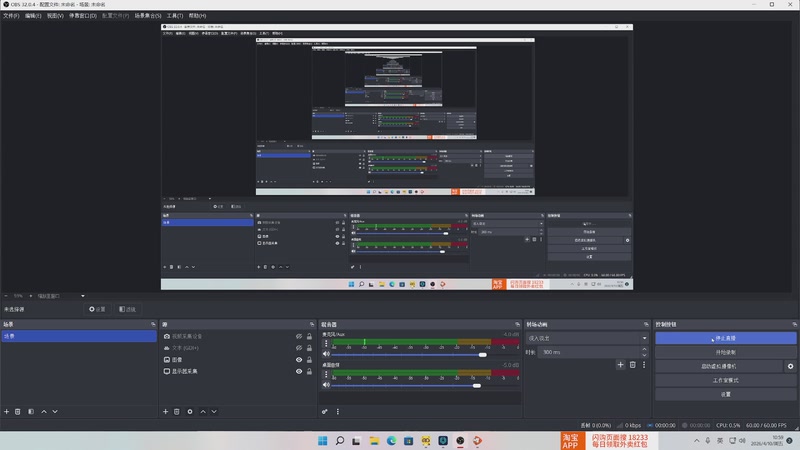Open virtual camera settings gear icon
Screen dimensions: 800x450
[x=790, y=366]
